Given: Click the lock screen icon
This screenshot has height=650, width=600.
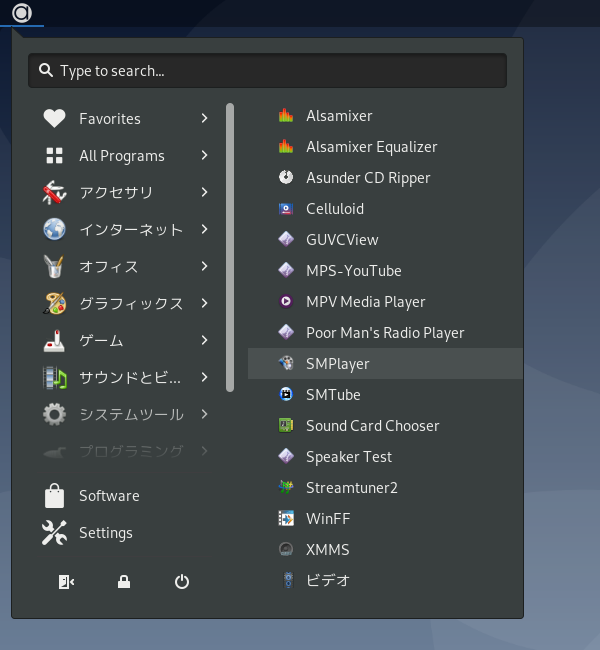Looking at the screenshot, I should point(124,582).
